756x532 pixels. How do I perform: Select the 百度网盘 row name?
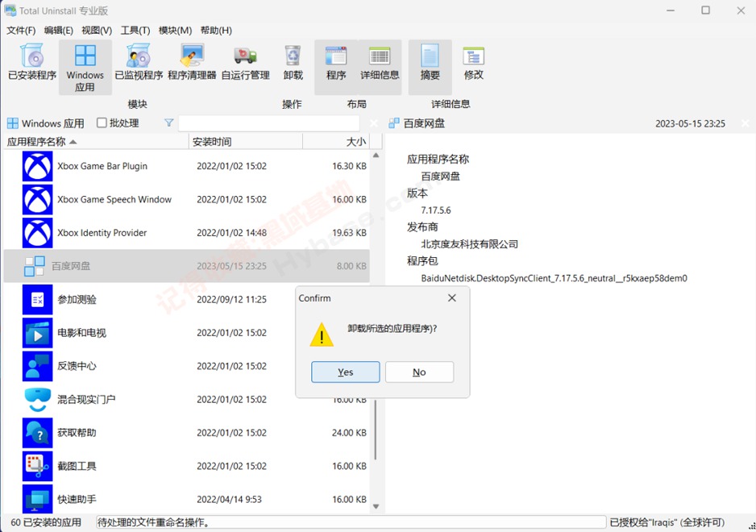[71, 266]
